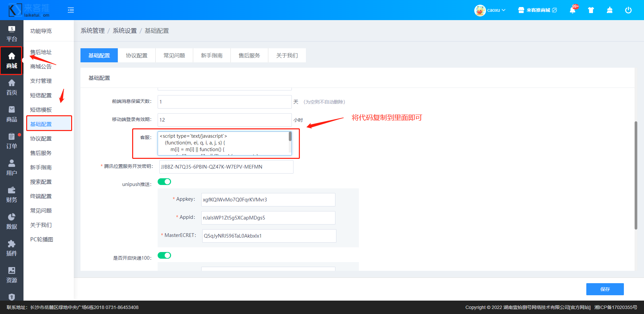Open the 插件 sidebar icon
Image resolution: width=644 pixels, height=314 pixels.
click(x=12, y=248)
